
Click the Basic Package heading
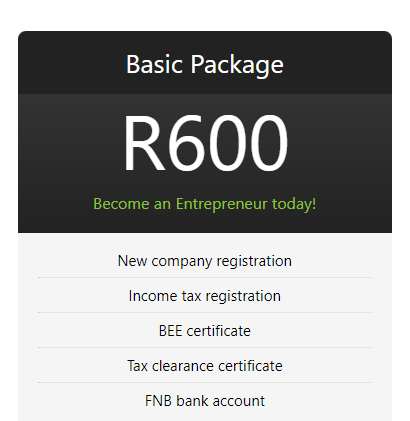click(x=205, y=65)
